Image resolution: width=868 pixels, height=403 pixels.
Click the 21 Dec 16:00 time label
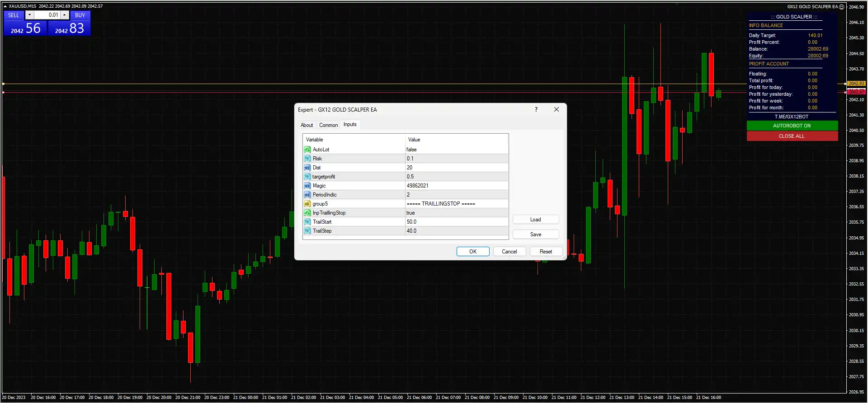click(x=708, y=398)
